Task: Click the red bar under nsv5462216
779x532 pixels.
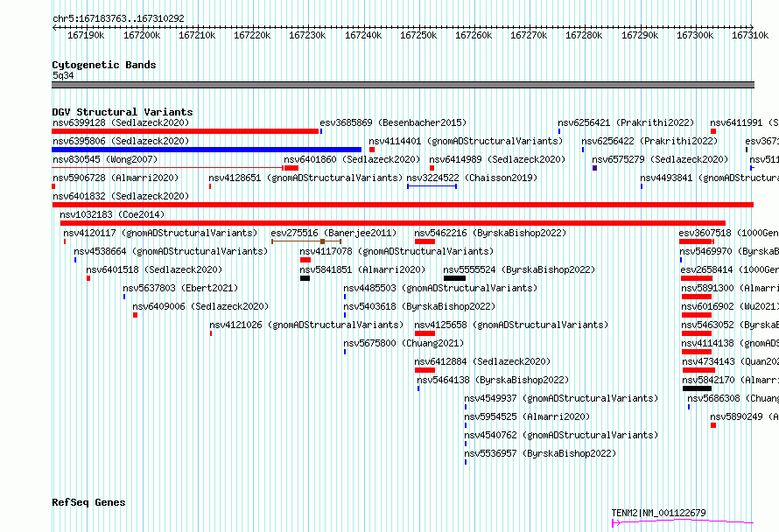Action: tap(425, 241)
